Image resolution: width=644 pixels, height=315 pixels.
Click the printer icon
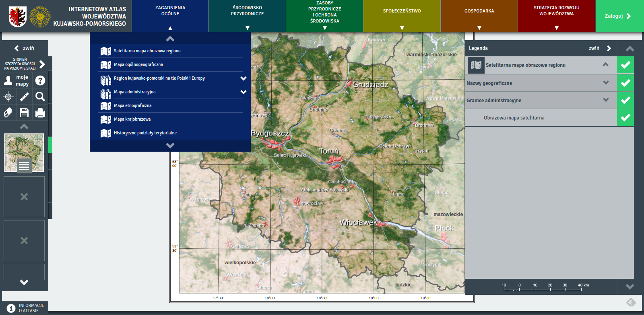[40, 113]
